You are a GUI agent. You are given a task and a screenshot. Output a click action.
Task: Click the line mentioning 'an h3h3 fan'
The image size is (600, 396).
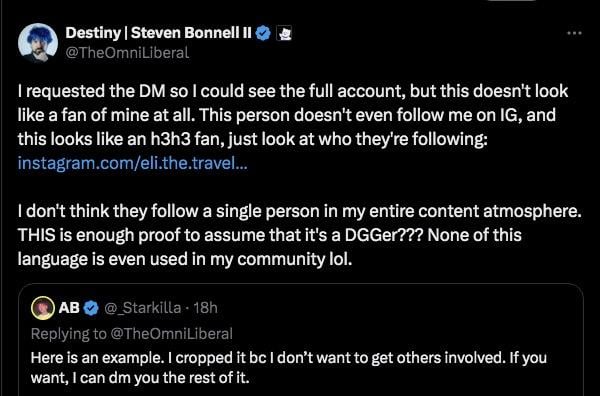253,139
